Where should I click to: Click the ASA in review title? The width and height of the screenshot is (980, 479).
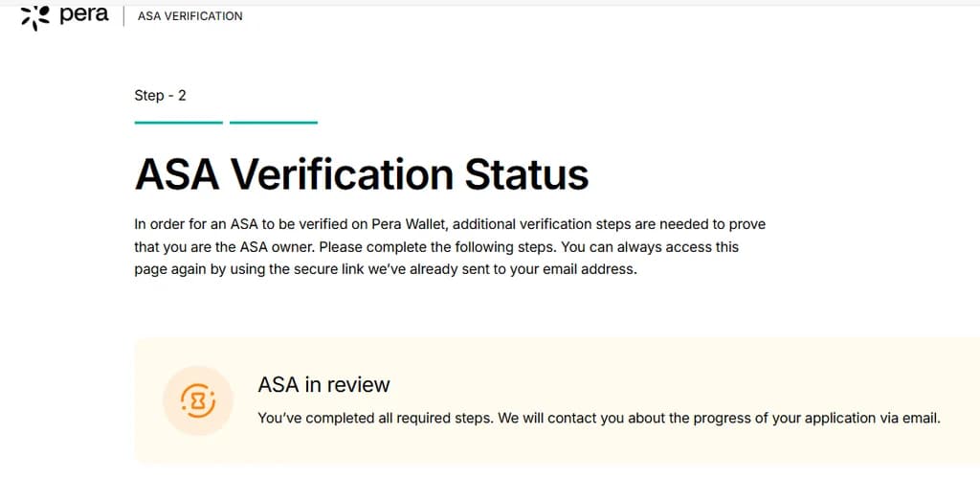(323, 385)
